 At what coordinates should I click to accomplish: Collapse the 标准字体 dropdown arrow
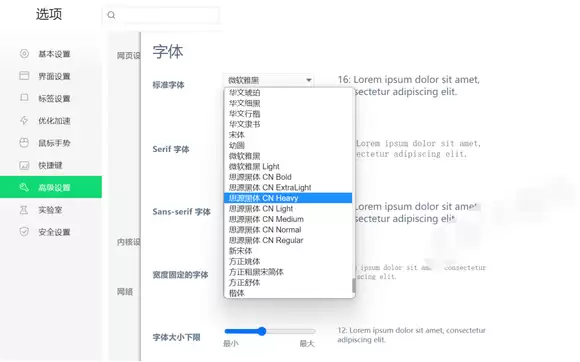coord(308,80)
